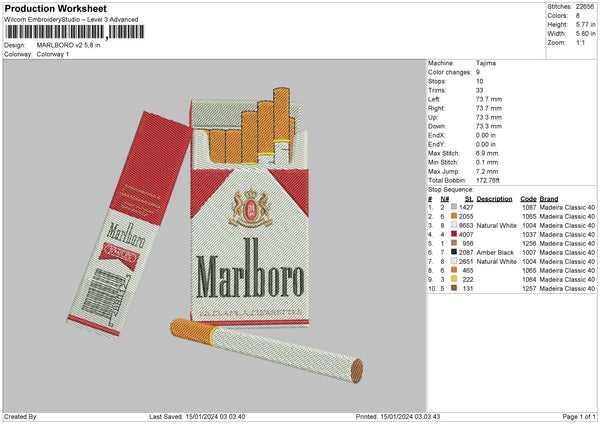Click the yellow swatch with 222 stitches
600x424 pixels.
pos(453,279)
